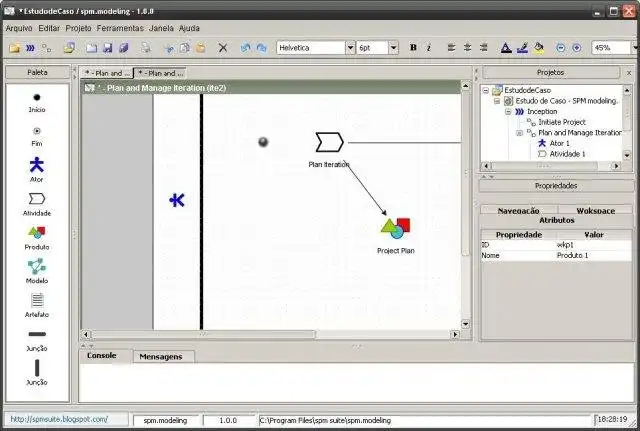
Task: Click the save all toolbar icon
Action: coord(124,48)
